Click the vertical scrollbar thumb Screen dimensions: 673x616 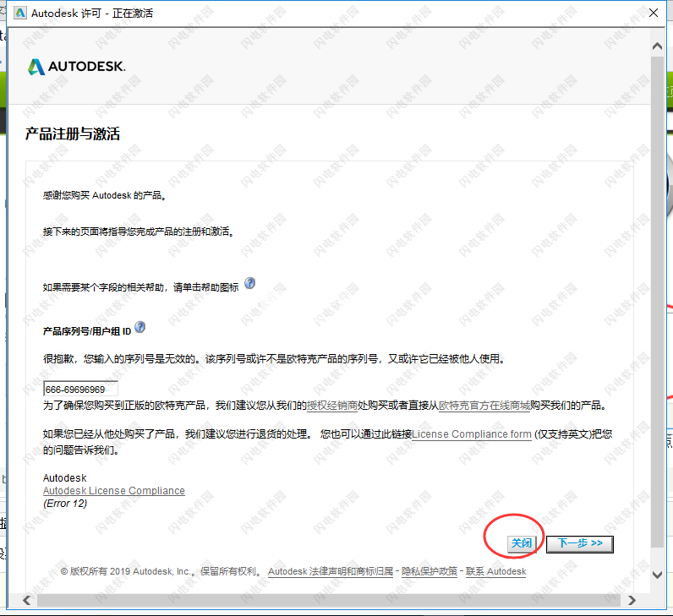coord(657,300)
